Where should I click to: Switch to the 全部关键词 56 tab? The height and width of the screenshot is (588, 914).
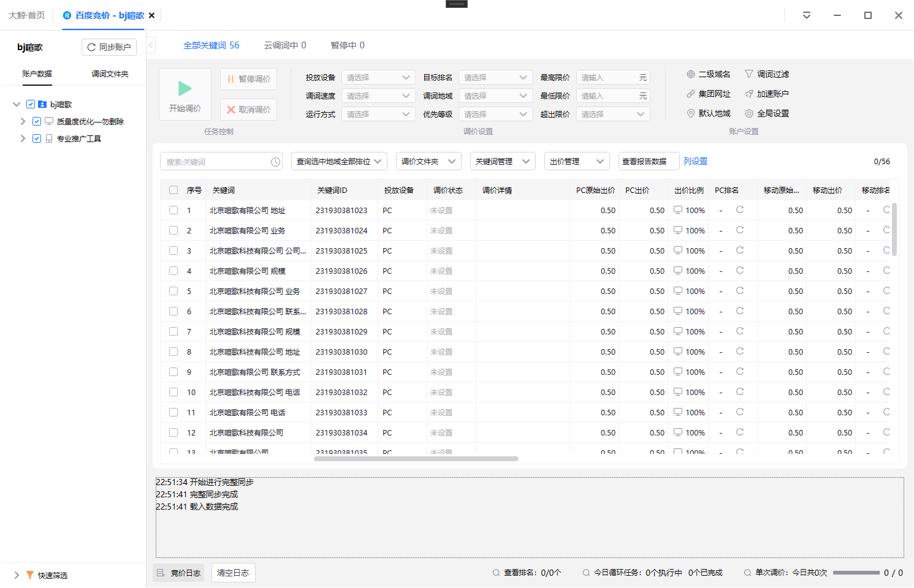(211, 45)
